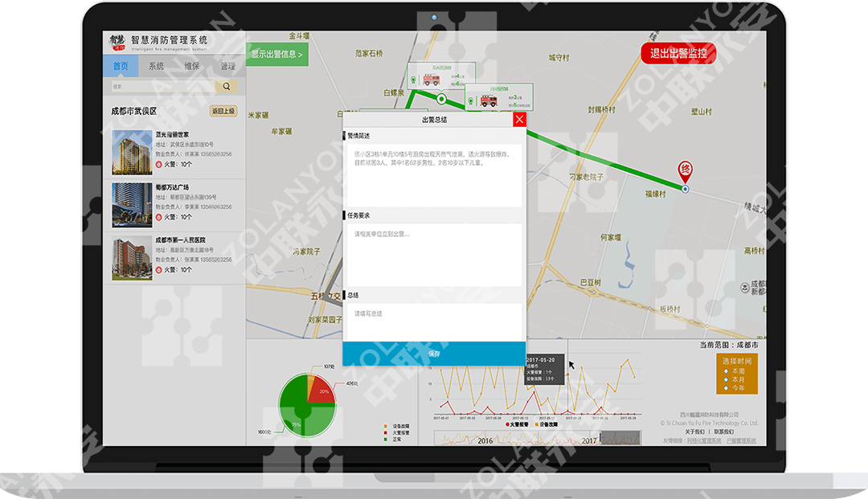Close the 出警总结 dialog
The height and width of the screenshot is (499, 868).
pyautogui.click(x=519, y=120)
